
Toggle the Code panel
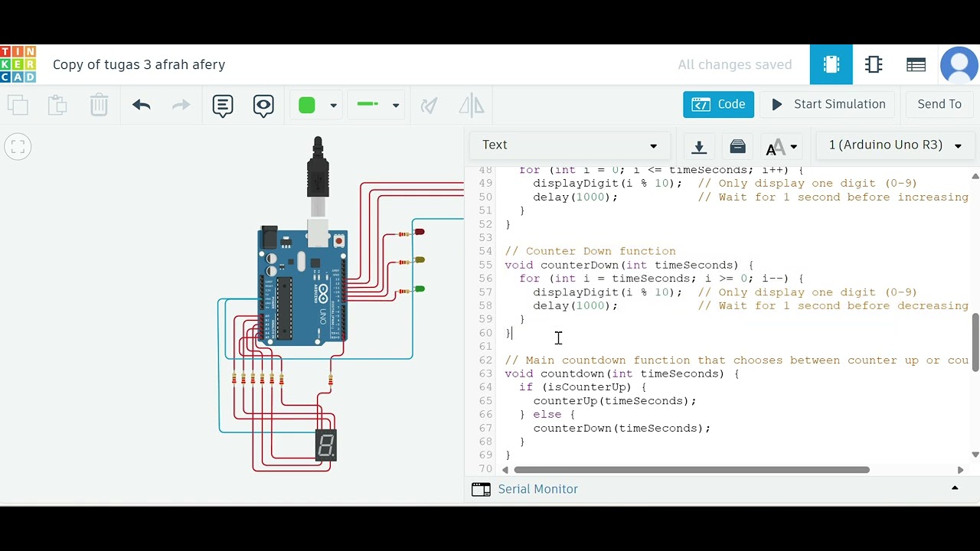(x=718, y=105)
